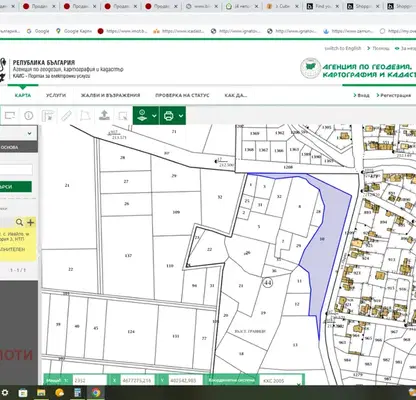Click the green ТЪРСИ search button
The image size is (416, 400).
[x=16, y=187]
